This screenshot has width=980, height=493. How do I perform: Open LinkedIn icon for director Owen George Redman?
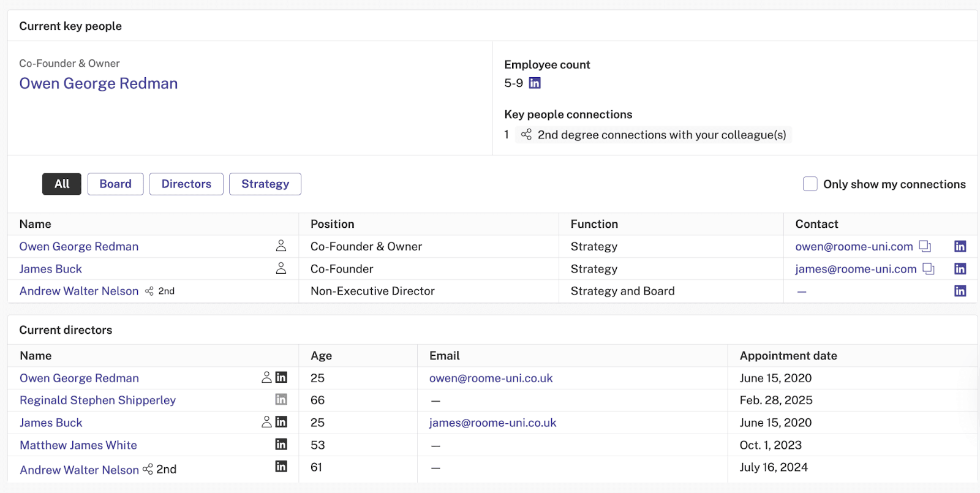coord(281,377)
